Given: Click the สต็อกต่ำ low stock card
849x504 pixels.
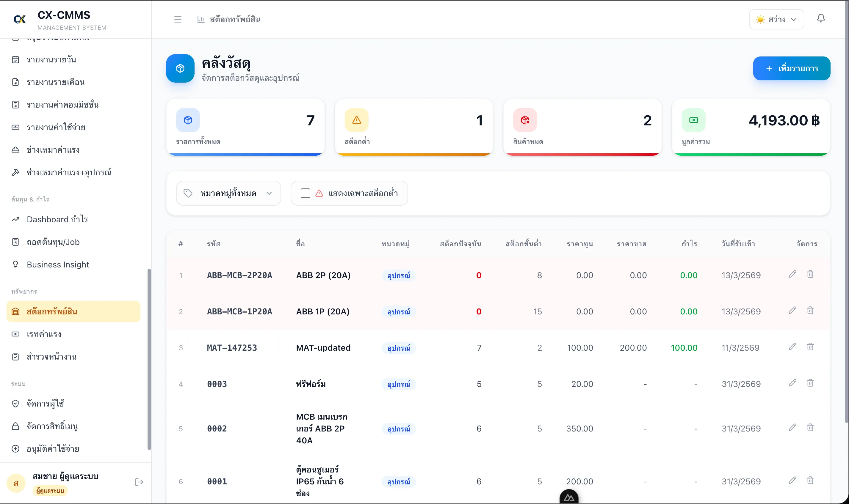Looking at the screenshot, I should (x=413, y=127).
